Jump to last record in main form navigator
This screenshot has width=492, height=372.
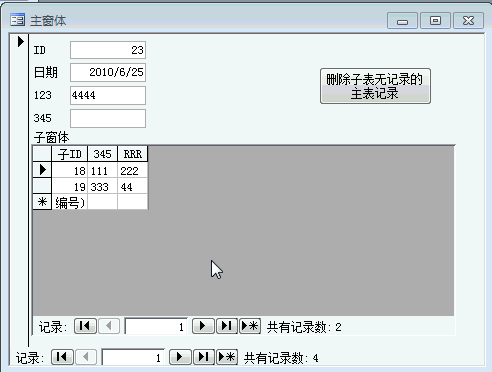click(204, 357)
